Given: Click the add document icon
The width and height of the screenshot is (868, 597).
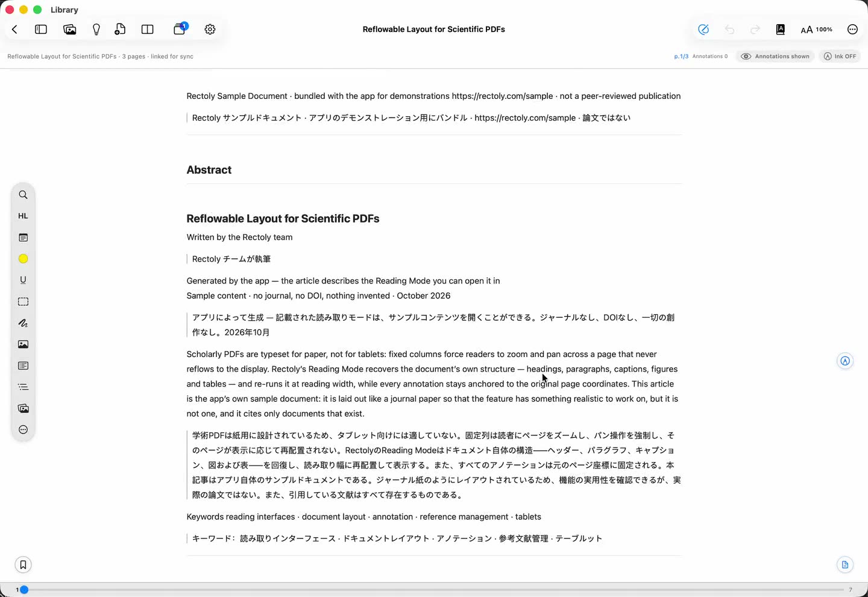Looking at the screenshot, I should [120, 29].
